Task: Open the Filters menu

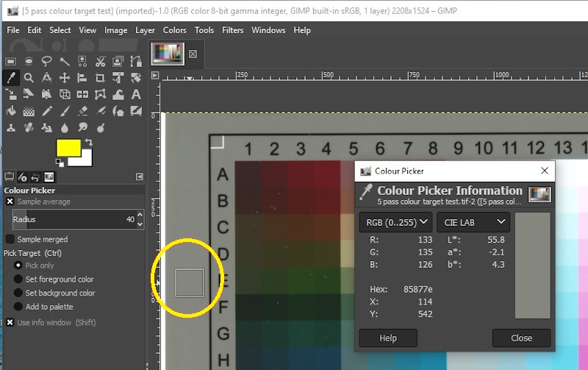Action: tap(232, 30)
